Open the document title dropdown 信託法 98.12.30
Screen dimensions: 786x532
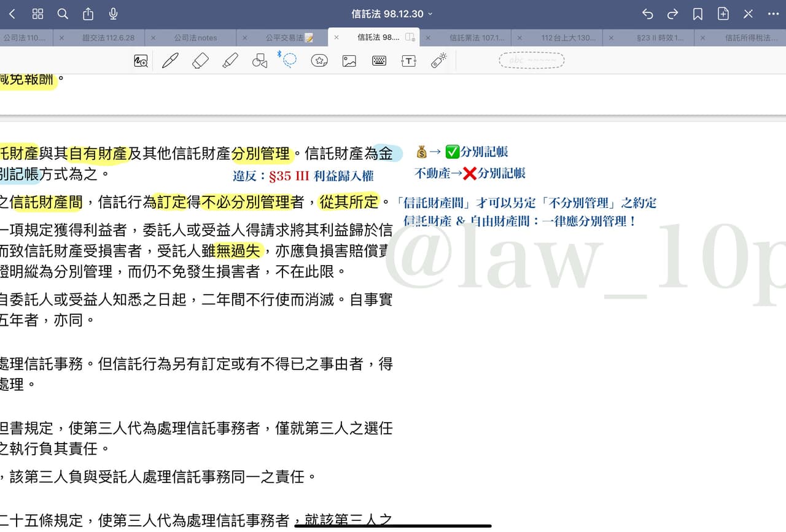392,13
